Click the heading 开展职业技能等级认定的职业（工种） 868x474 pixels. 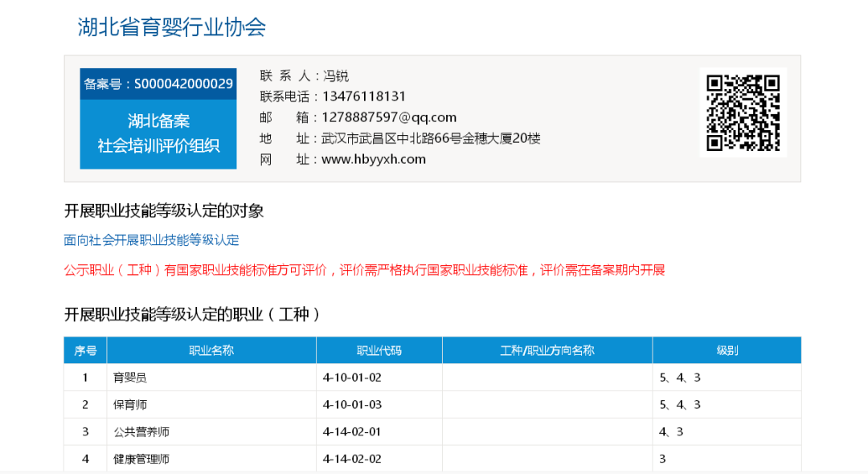pos(193,314)
